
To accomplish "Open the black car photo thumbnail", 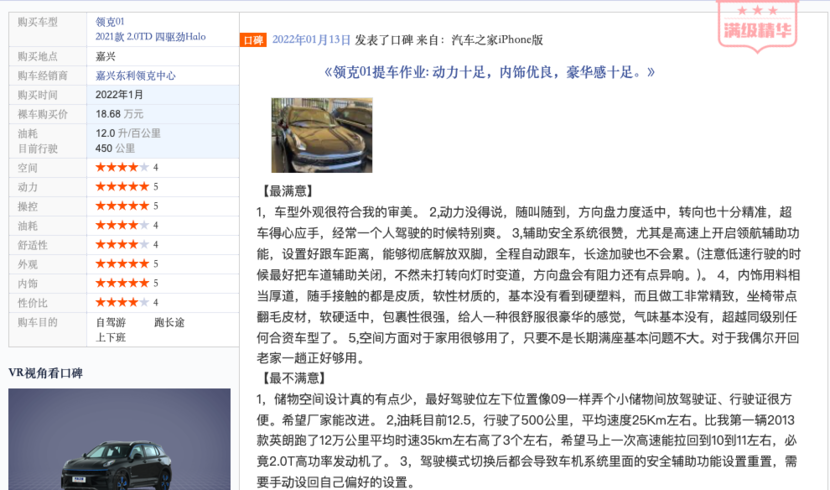I will [x=322, y=135].
